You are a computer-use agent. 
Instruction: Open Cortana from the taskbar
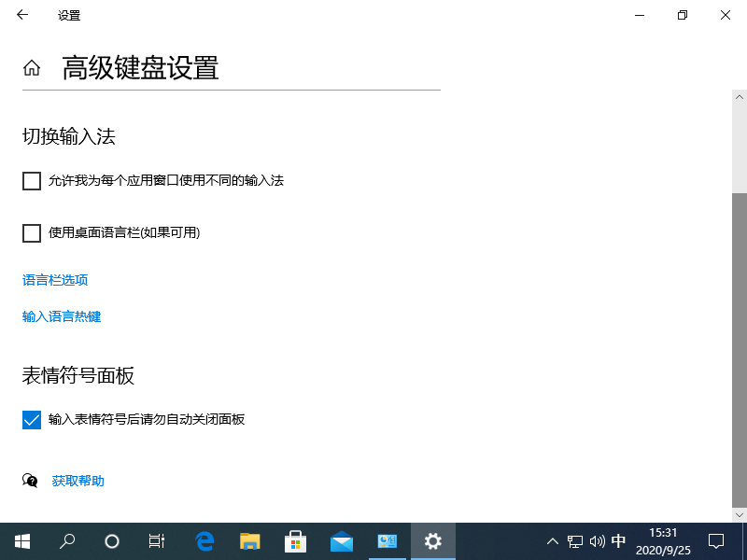click(111, 540)
